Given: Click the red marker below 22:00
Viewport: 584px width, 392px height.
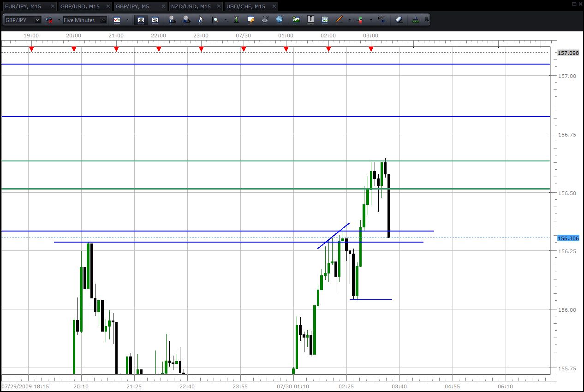Looking at the screenshot, I should point(159,49).
